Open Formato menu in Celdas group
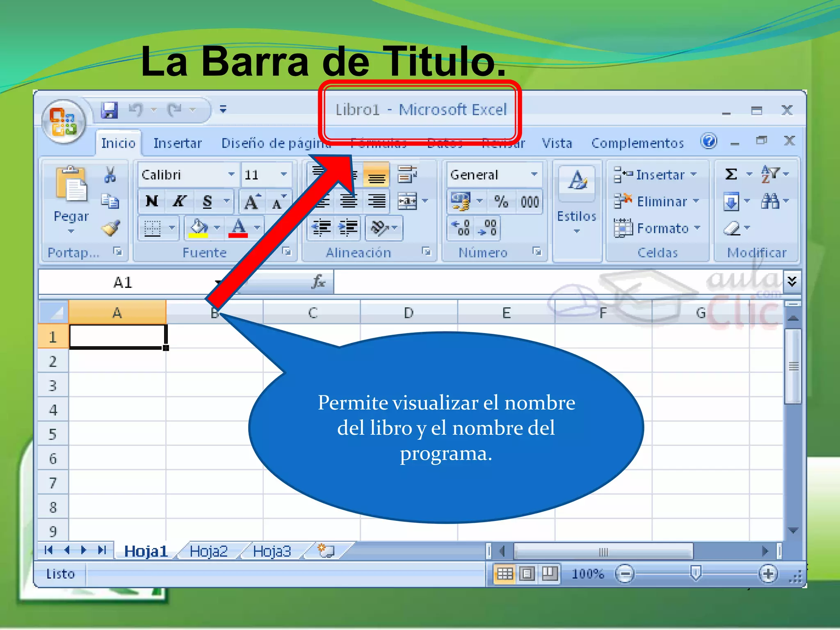Screen dimensions: 840x630 click(657, 228)
